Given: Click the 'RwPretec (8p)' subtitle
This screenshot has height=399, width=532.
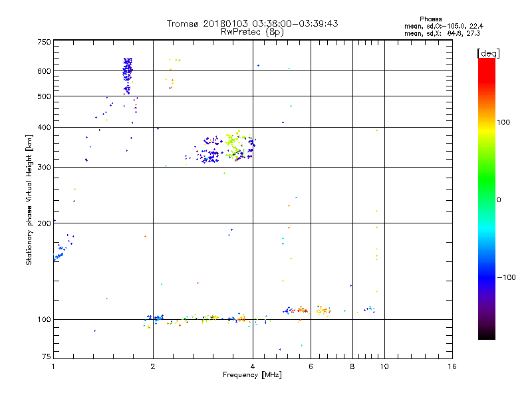Looking at the screenshot, I should [x=252, y=32].
